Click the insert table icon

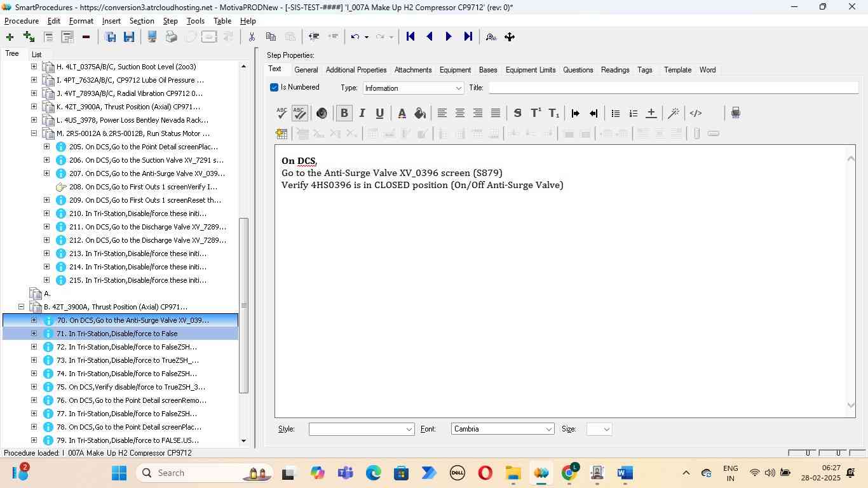[281, 133]
